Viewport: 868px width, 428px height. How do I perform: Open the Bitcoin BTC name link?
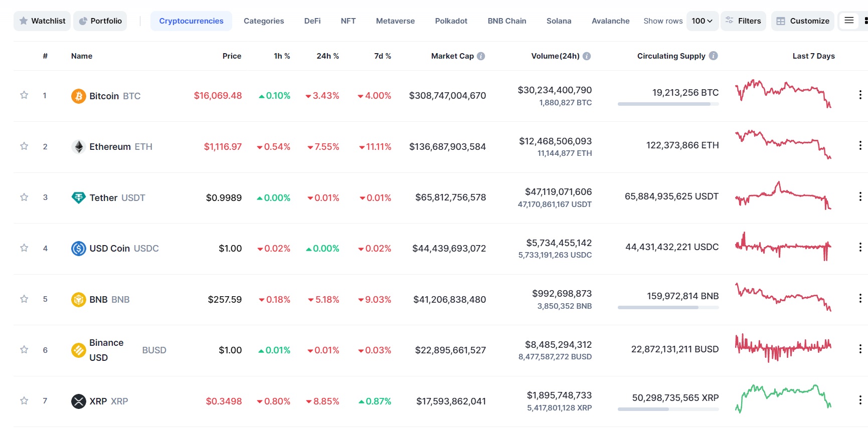coord(115,96)
